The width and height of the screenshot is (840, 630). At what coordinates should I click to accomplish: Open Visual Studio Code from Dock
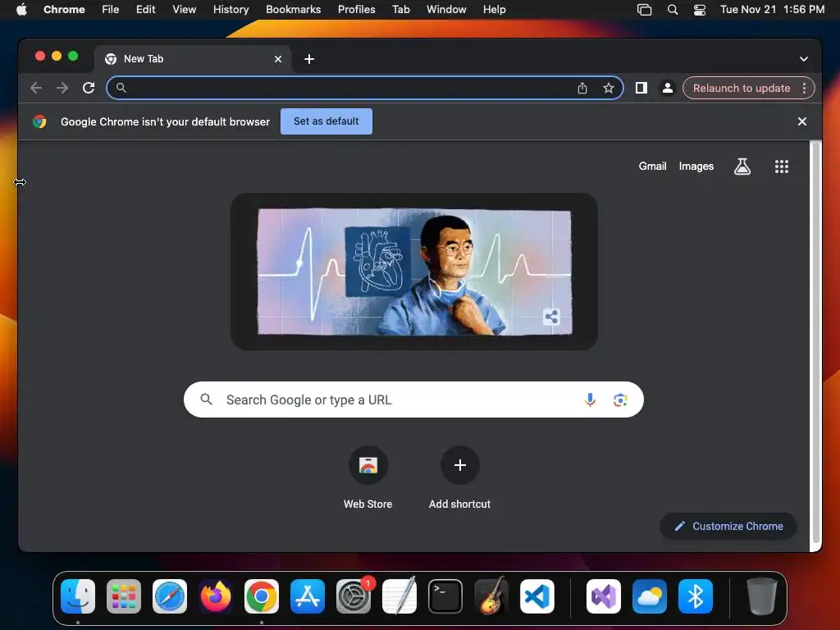pyautogui.click(x=537, y=596)
